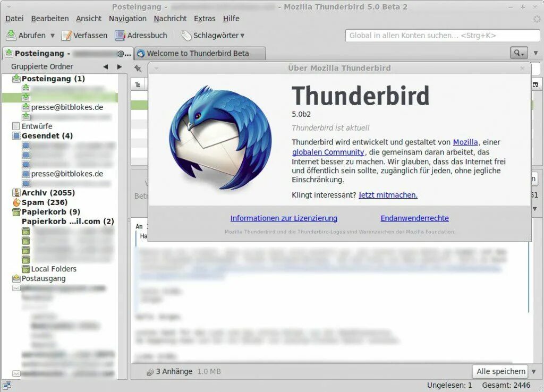Open the Hilfe menu
Image resolution: width=544 pixels, height=392 pixels.
(231, 19)
